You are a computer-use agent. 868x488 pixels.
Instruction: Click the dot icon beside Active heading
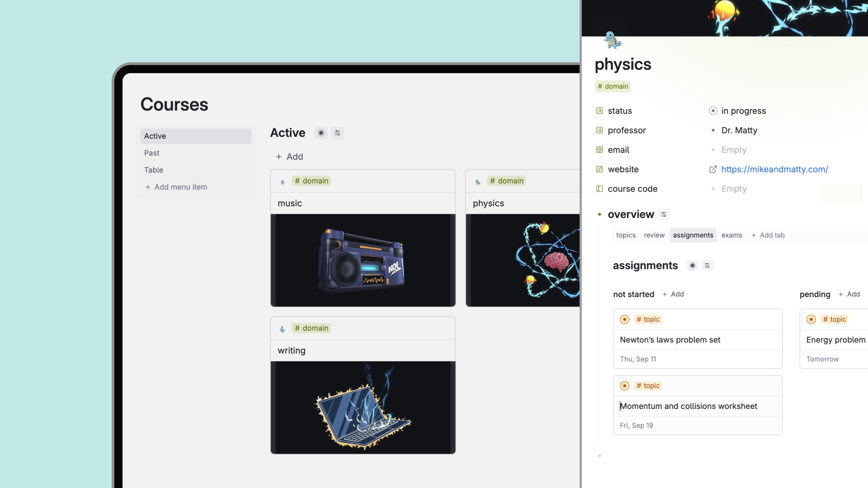point(321,133)
